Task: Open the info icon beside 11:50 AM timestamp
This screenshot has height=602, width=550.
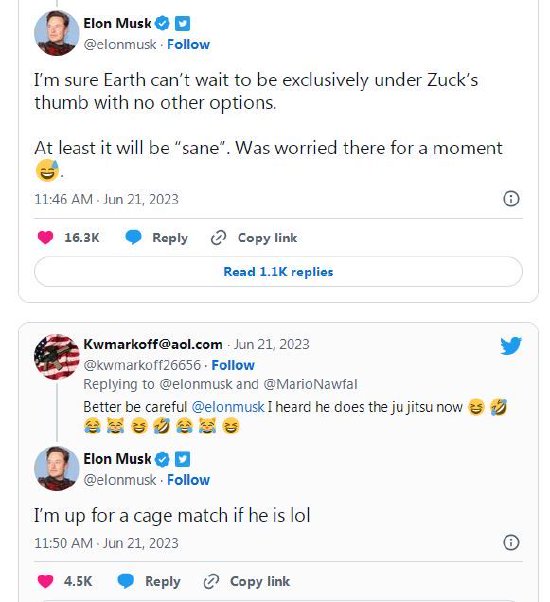Action: (511, 542)
